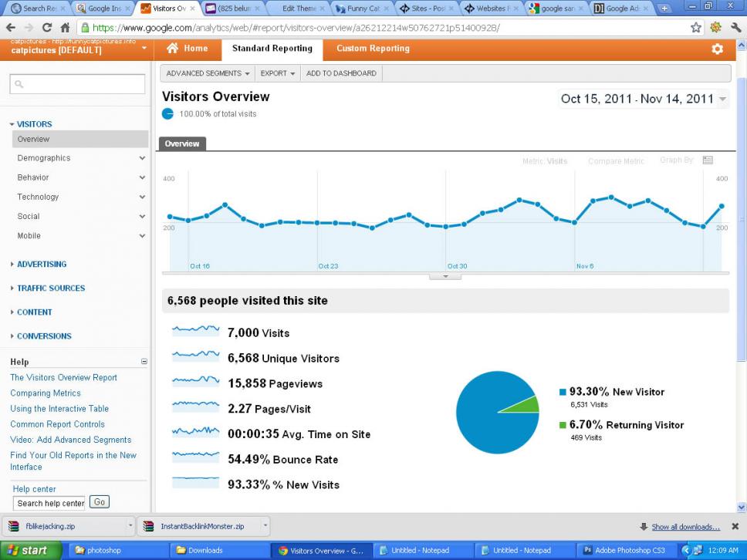This screenshot has height=560, width=747.
Task: Click the Bounce Rate sparkline
Action: [x=195, y=456]
